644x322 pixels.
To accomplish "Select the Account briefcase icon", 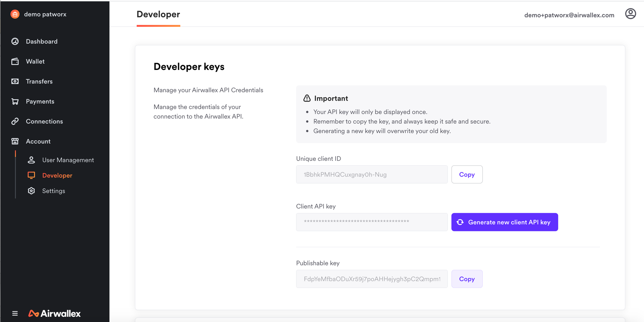I will [15, 141].
